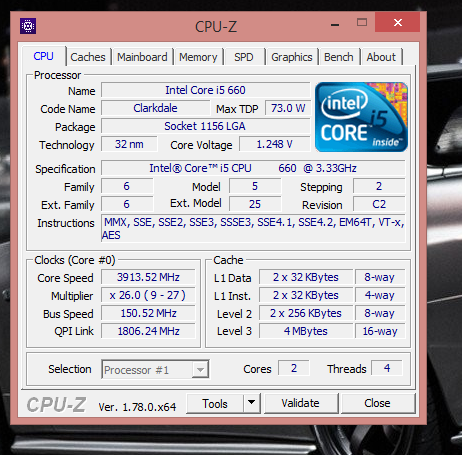Screen dimensions: 462x455
Task: Click the Model value 5
Action: point(255,186)
